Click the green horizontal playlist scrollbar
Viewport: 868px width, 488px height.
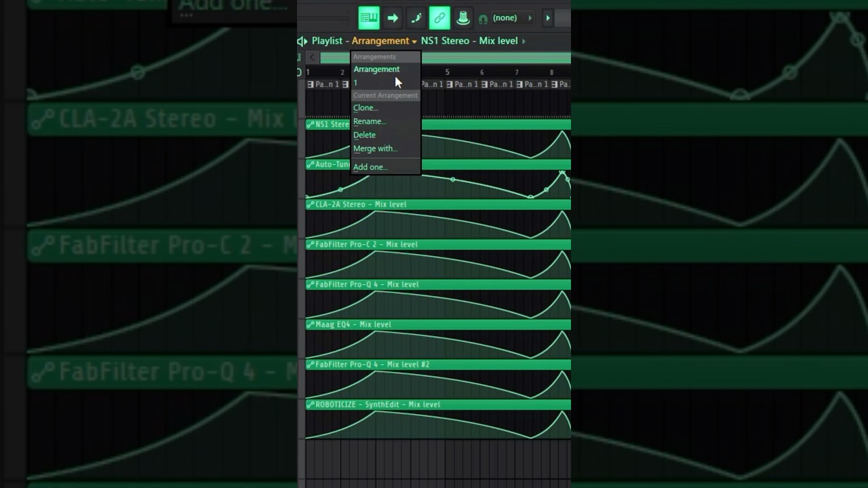(x=446, y=58)
